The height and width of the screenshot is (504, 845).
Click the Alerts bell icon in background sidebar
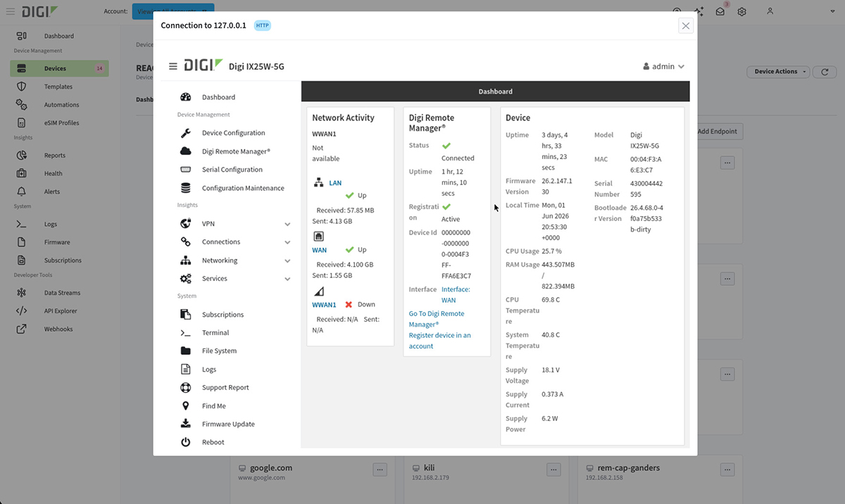tap(22, 191)
